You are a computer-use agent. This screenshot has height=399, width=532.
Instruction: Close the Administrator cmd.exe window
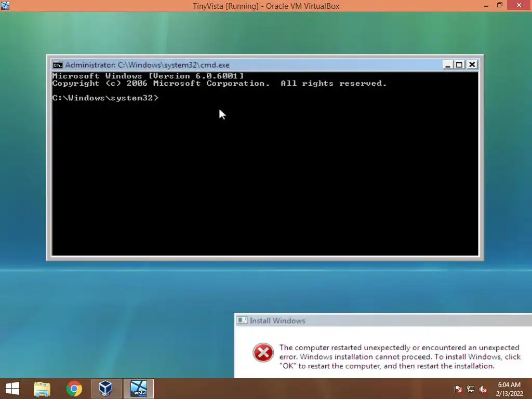472,65
